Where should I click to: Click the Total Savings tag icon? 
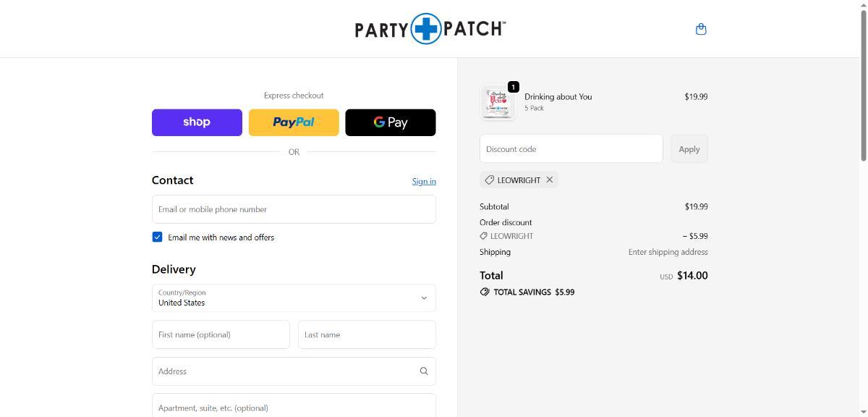pyautogui.click(x=485, y=292)
